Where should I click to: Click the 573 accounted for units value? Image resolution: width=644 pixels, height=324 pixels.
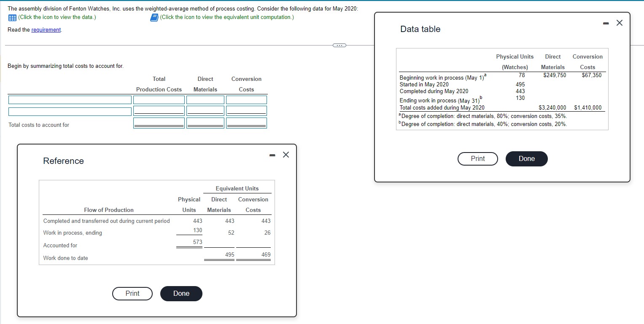pyautogui.click(x=197, y=242)
